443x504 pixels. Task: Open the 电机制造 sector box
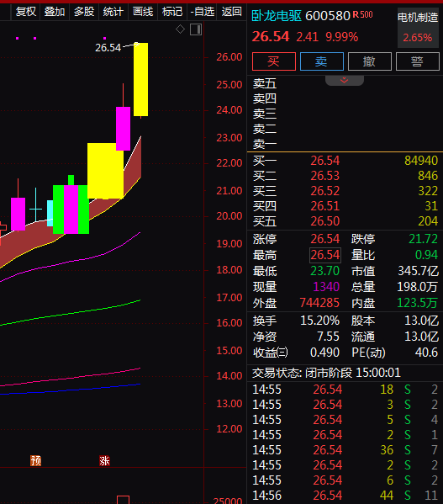pos(418,28)
